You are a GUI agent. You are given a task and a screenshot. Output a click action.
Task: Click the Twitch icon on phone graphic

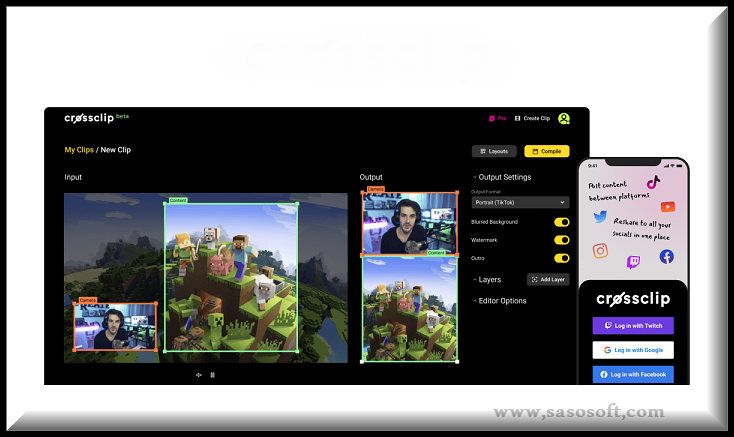(633, 262)
